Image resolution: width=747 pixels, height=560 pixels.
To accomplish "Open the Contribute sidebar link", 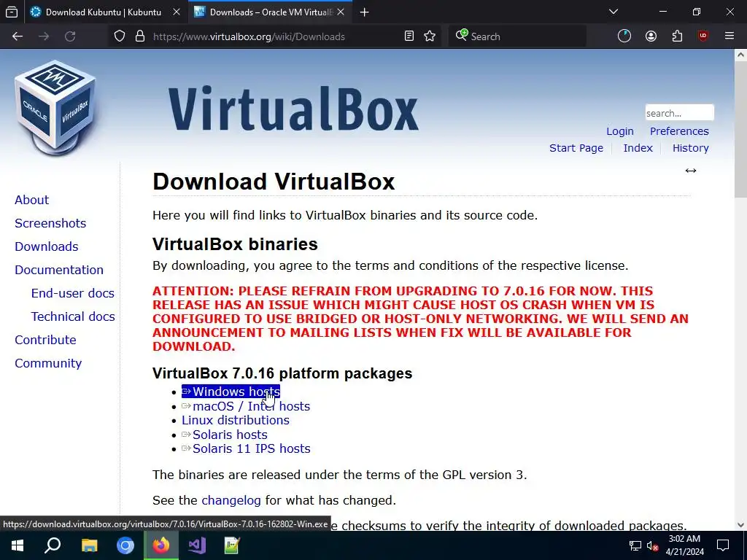I will [45, 340].
